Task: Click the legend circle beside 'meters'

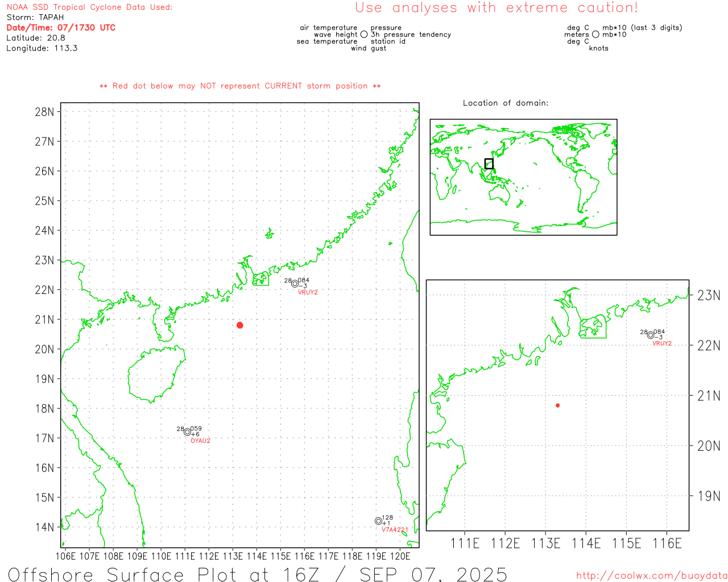Action: 595,35
